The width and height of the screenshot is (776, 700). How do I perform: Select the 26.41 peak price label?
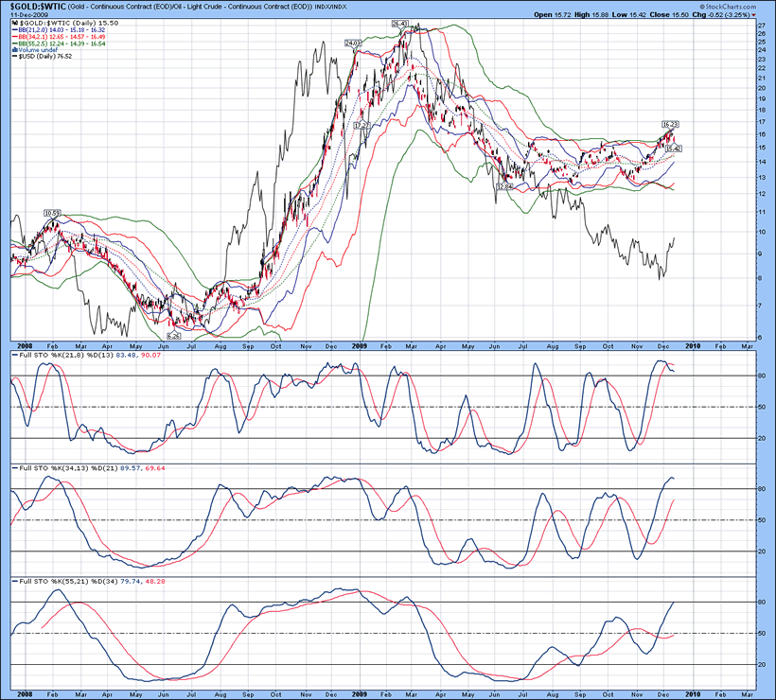coord(400,23)
